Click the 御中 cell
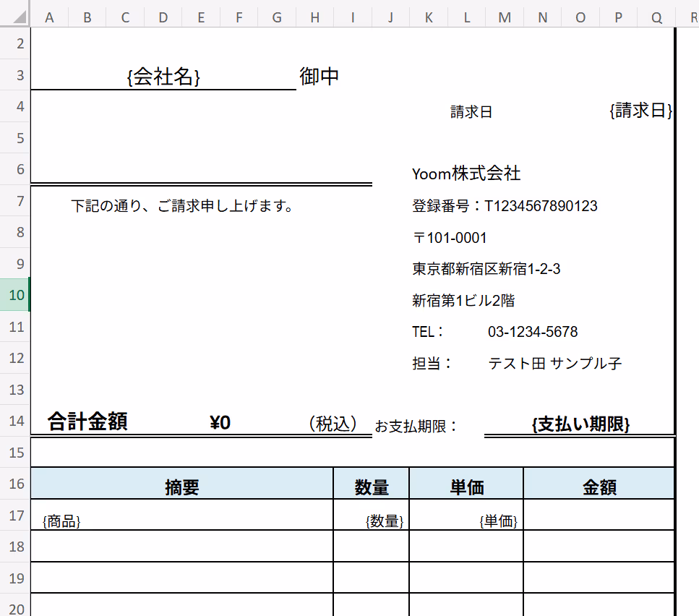Screen dimensions: 699x616 320,77
